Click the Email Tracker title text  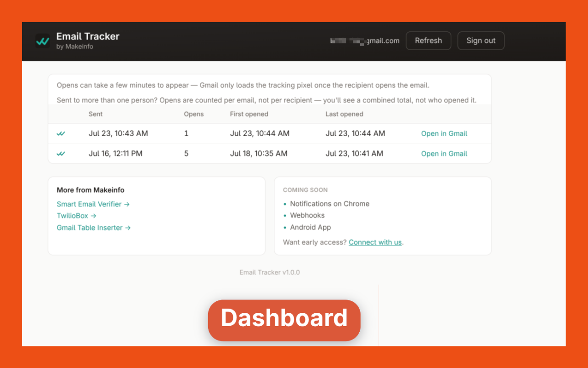(88, 36)
